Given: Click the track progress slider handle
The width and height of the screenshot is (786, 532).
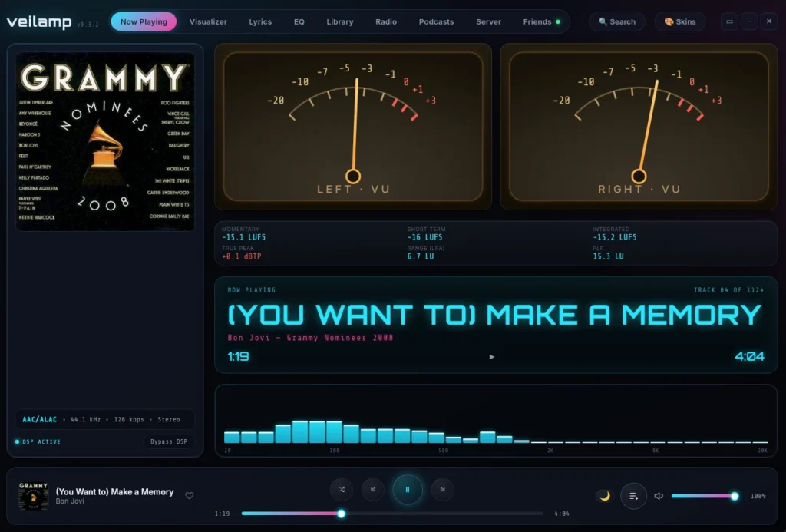Looking at the screenshot, I should [342, 514].
